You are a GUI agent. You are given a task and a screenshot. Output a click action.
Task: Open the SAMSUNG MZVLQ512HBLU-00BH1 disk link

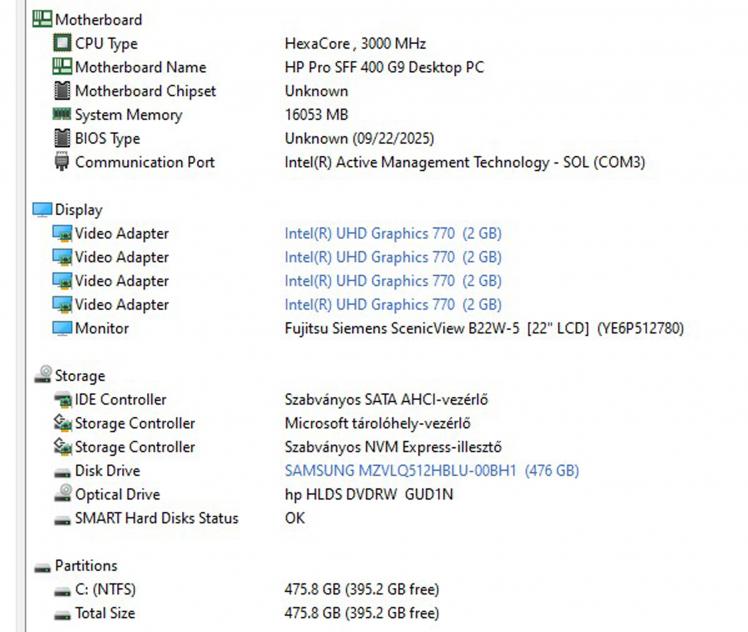pyautogui.click(x=431, y=471)
